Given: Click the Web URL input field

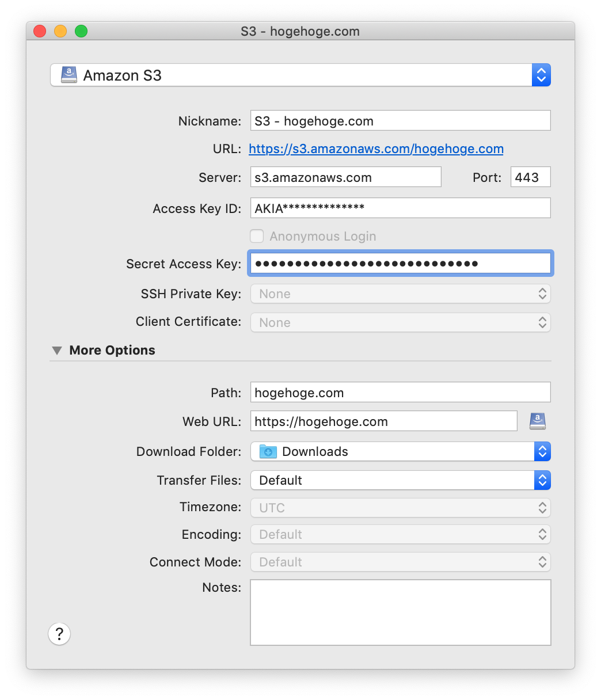Looking at the screenshot, I should coord(384,421).
